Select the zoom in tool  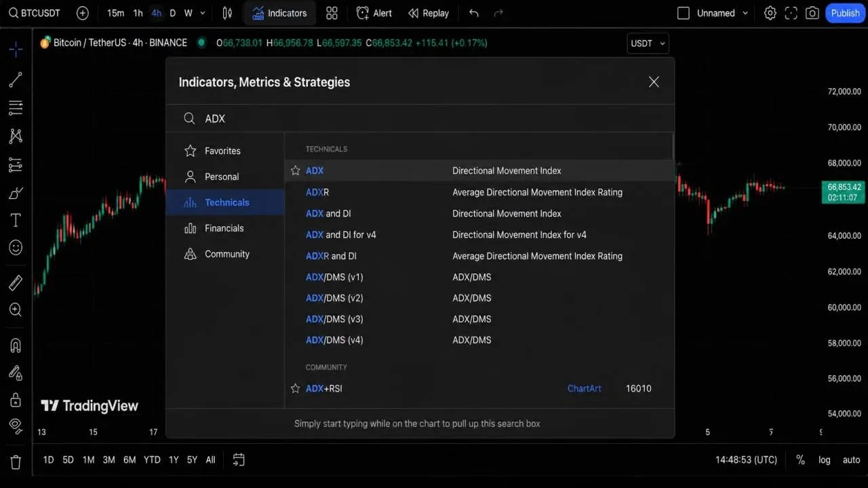[x=16, y=310]
